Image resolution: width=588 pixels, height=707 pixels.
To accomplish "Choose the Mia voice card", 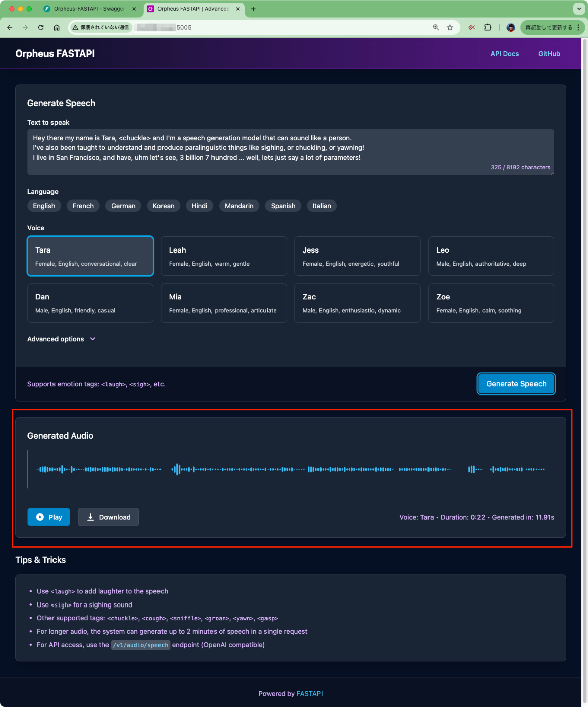I will [224, 303].
